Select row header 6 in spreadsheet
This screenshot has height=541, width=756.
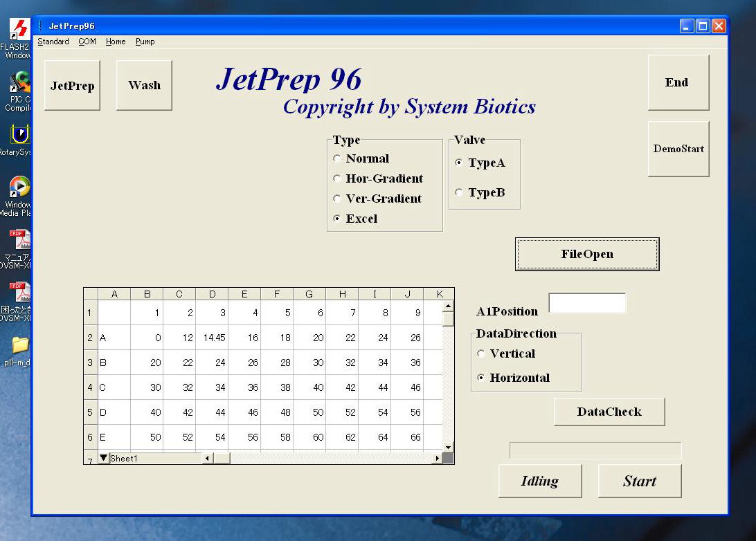90,437
